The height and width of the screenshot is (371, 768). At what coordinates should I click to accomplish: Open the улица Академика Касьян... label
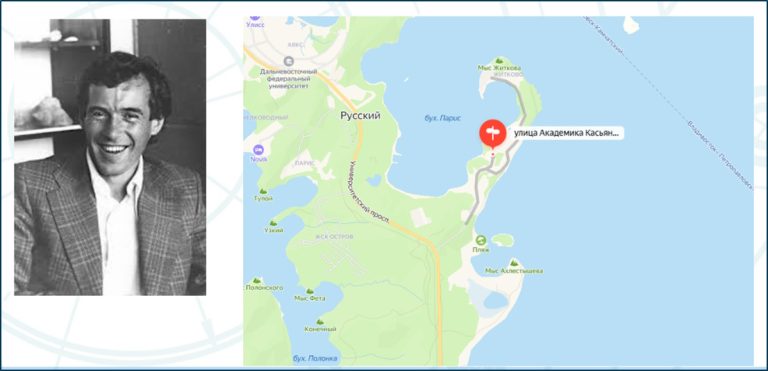click(568, 133)
